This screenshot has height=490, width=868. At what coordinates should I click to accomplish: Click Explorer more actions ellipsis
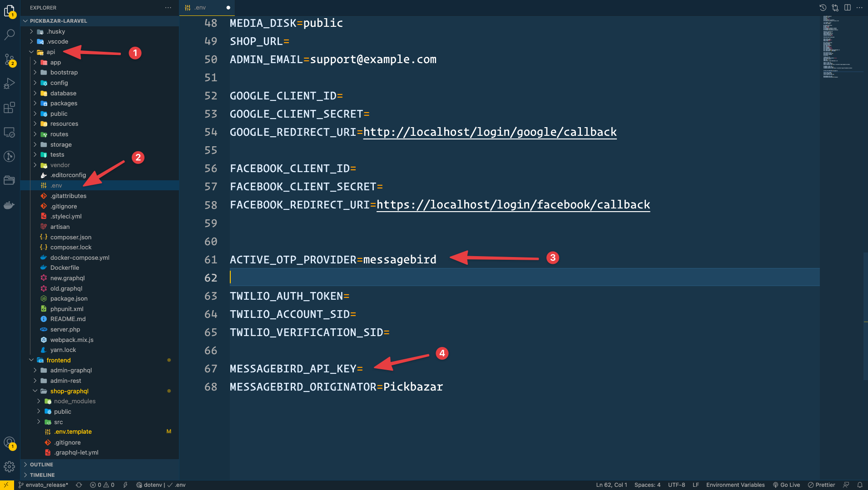168,8
